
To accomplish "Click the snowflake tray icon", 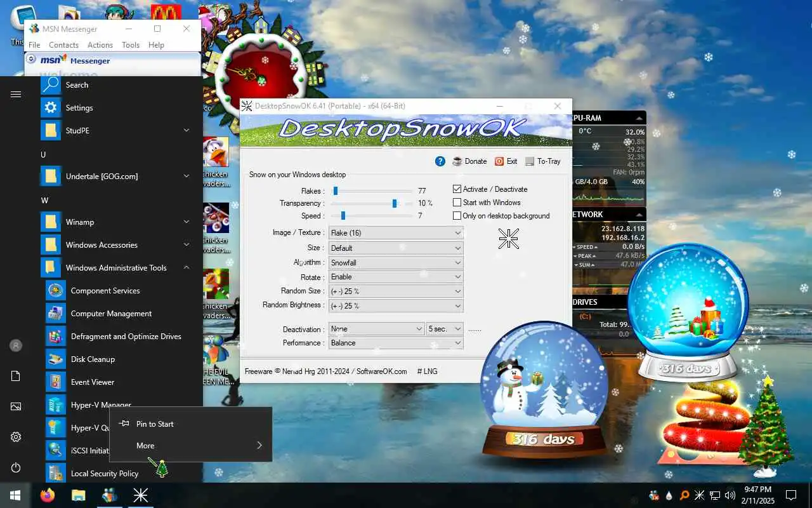I will pos(700,495).
